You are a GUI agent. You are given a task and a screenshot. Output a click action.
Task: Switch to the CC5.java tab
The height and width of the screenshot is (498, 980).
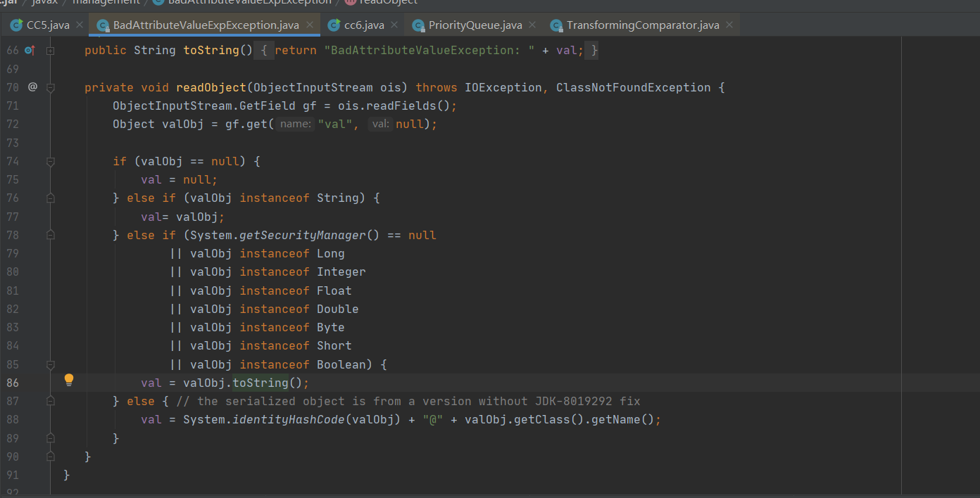(48, 25)
